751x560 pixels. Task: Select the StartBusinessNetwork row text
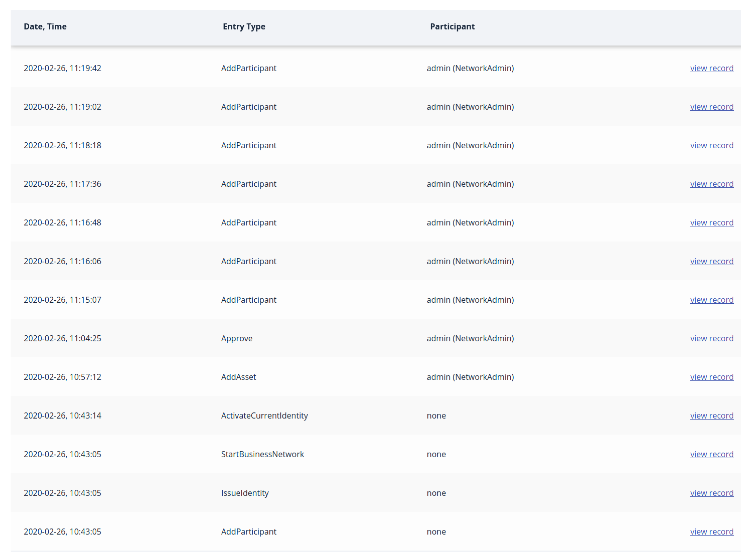tap(262, 455)
